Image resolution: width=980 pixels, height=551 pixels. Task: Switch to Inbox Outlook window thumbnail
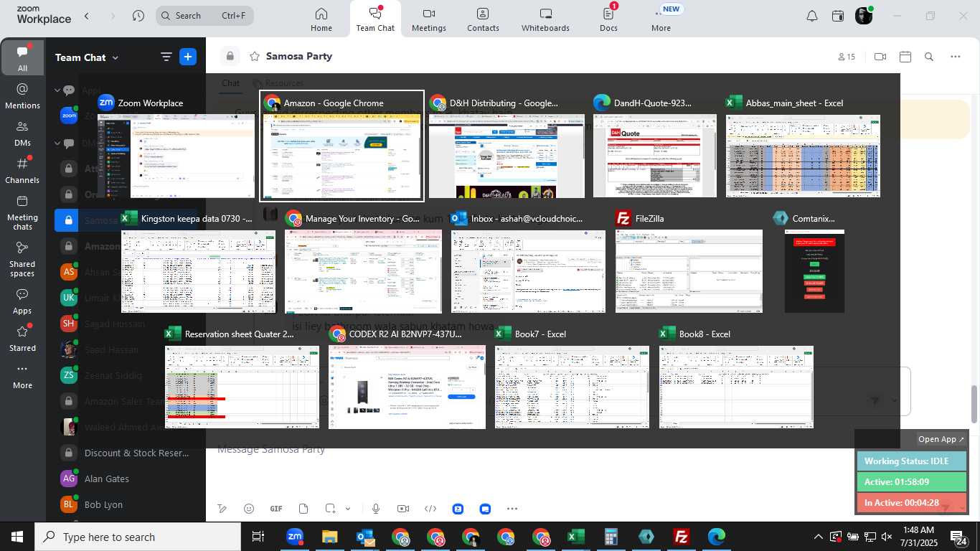point(528,263)
